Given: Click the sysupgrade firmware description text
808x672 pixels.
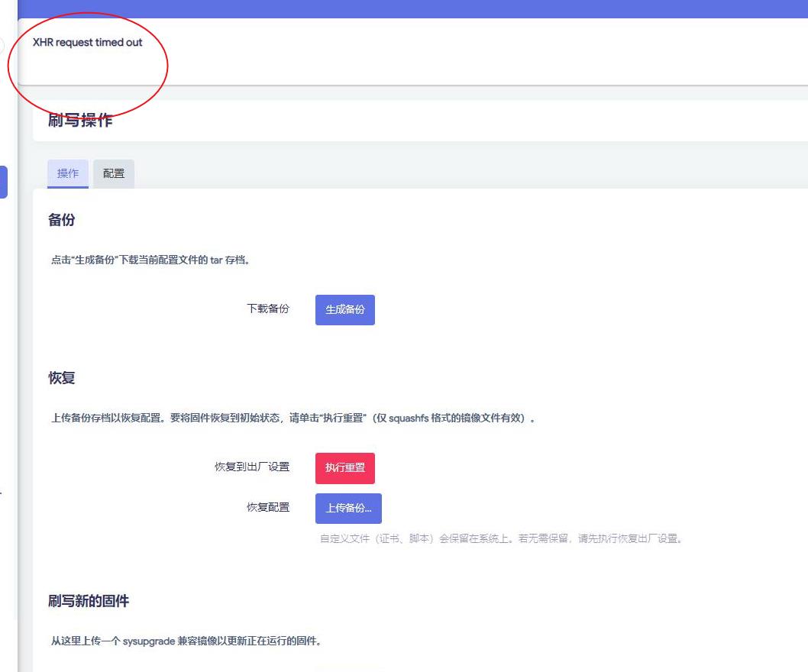Looking at the screenshot, I should pyautogui.click(x=186, y=641).
